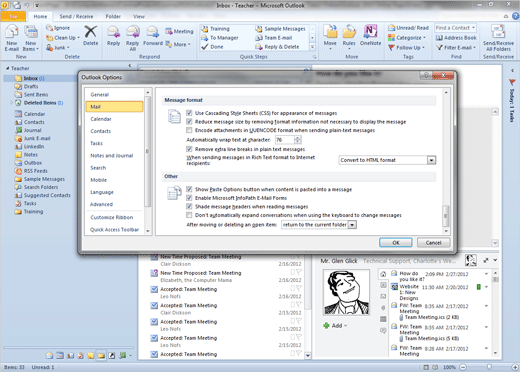Enable Encode attachments in UUENCODE checkbox

(x=189, y=130)
